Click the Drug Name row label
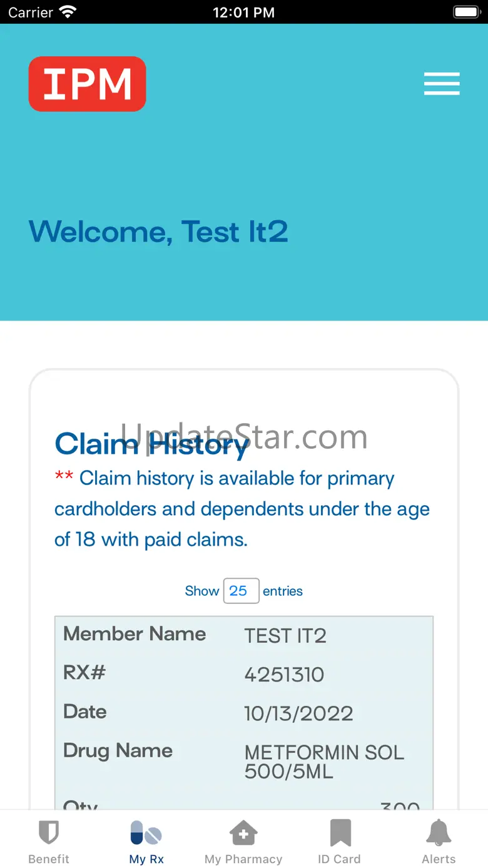Screen dimensions: 488x868 coord(118,750)
